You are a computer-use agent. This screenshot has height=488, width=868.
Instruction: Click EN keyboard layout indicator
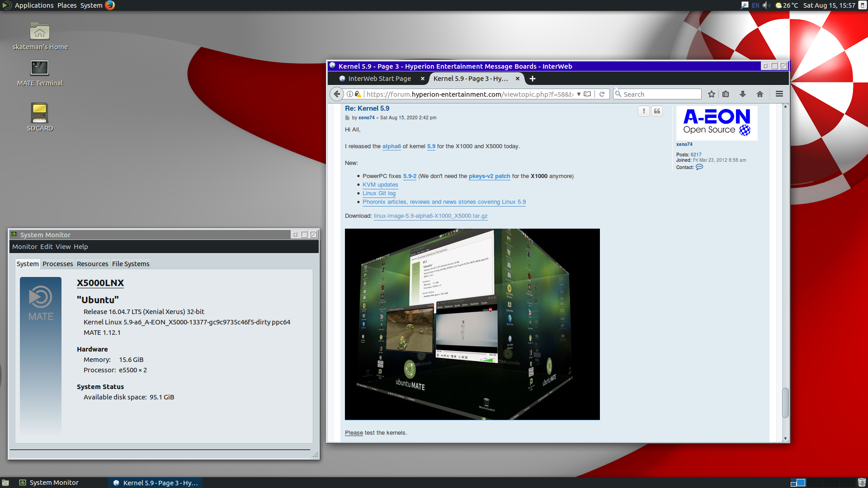pyautogui.click(x=755, y=5)
